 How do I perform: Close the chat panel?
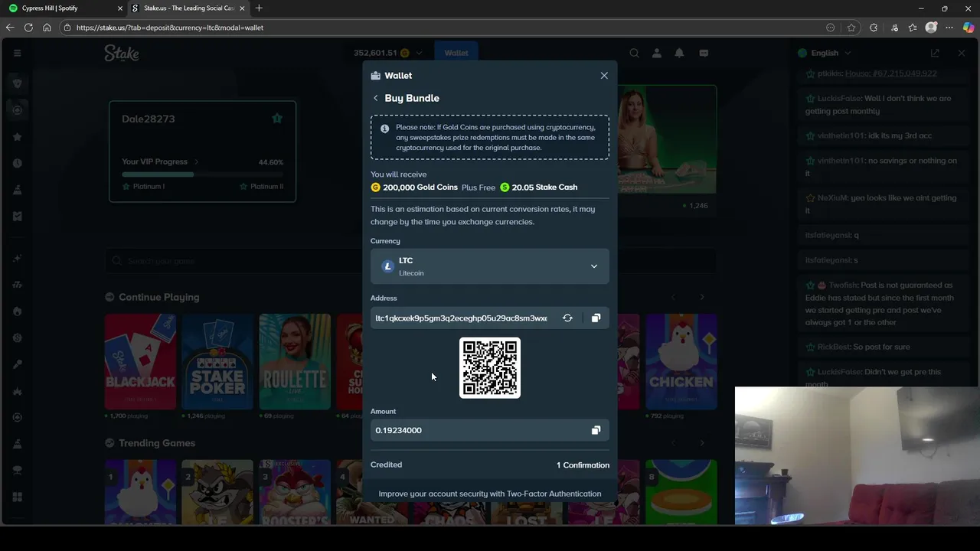(962, 53)
